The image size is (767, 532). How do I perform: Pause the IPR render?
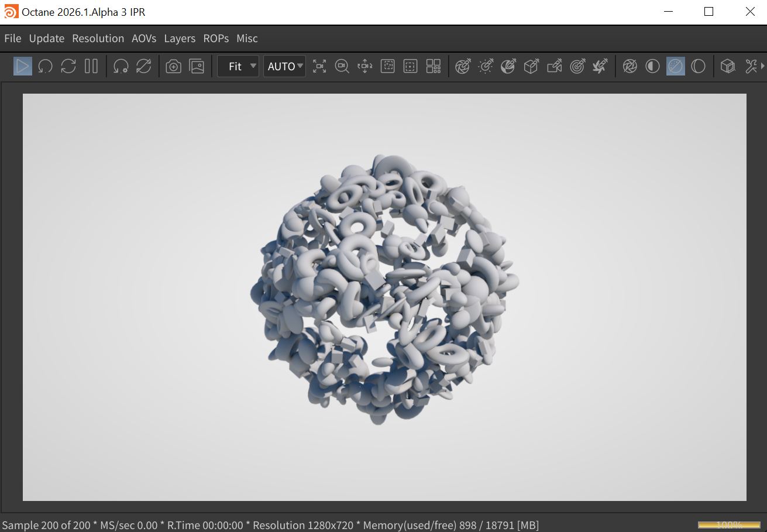91,66
